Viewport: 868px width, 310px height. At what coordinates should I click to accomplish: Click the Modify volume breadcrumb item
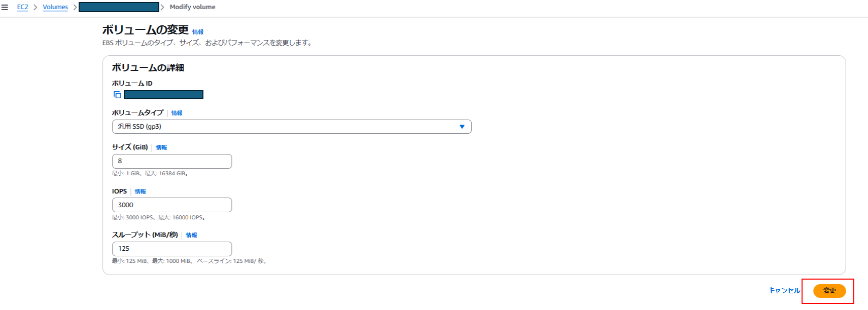click(192, 7)
